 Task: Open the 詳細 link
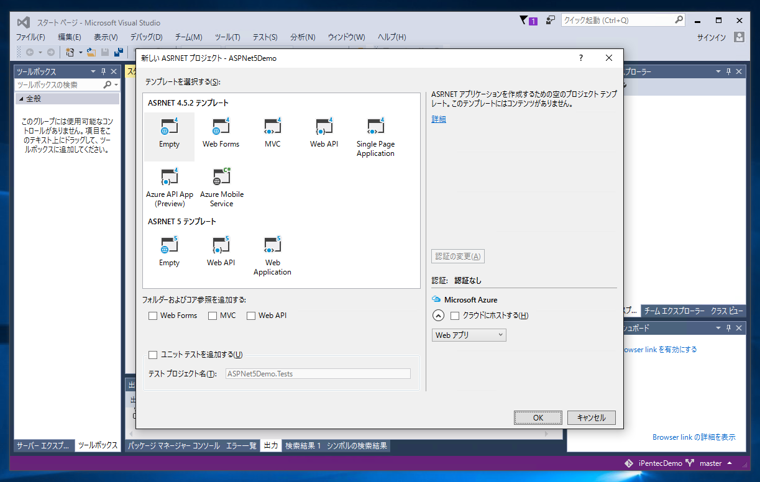439,119
